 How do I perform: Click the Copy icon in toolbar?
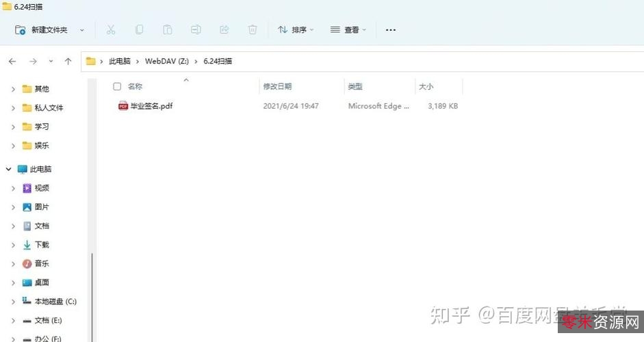(139, 30)
